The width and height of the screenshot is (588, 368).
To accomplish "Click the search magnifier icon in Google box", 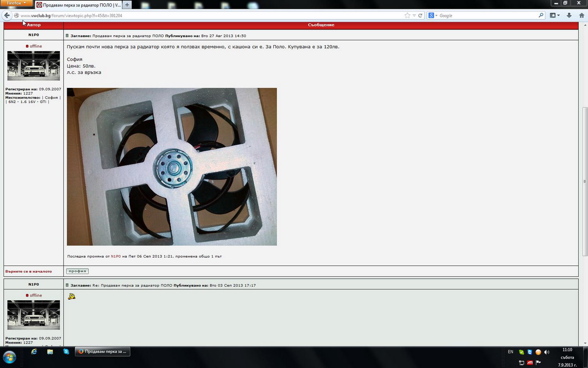I will 541,16.
